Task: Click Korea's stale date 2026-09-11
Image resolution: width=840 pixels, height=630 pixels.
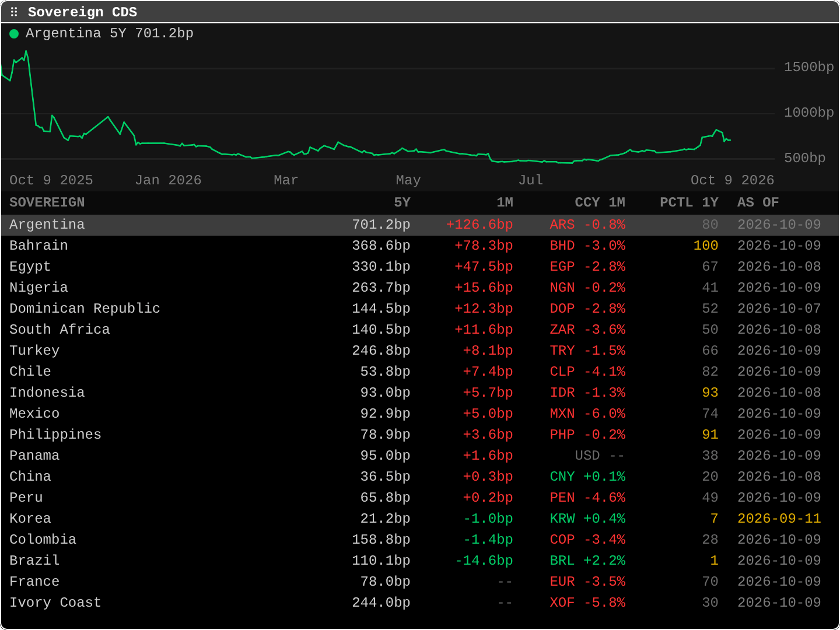Action: click(779, 519)
